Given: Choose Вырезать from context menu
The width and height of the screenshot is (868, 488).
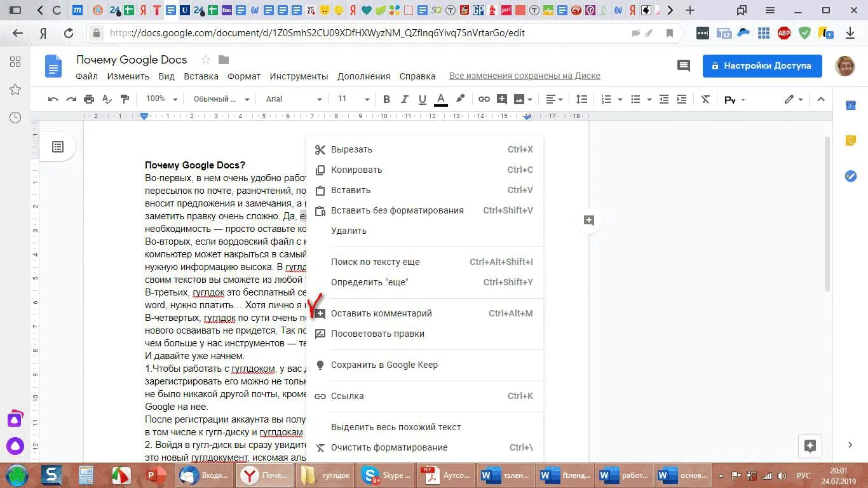Looking at the screenshot, I should tap(424, 149).
